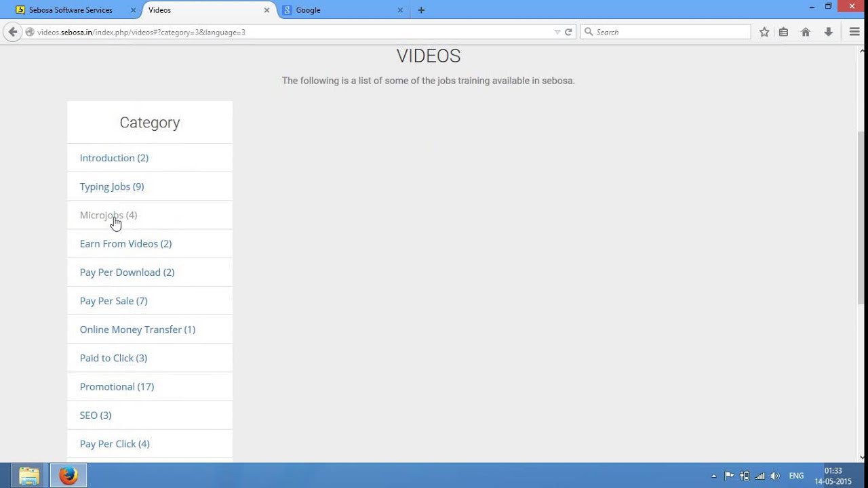Click the search magnifier icon

click(589, 32)
